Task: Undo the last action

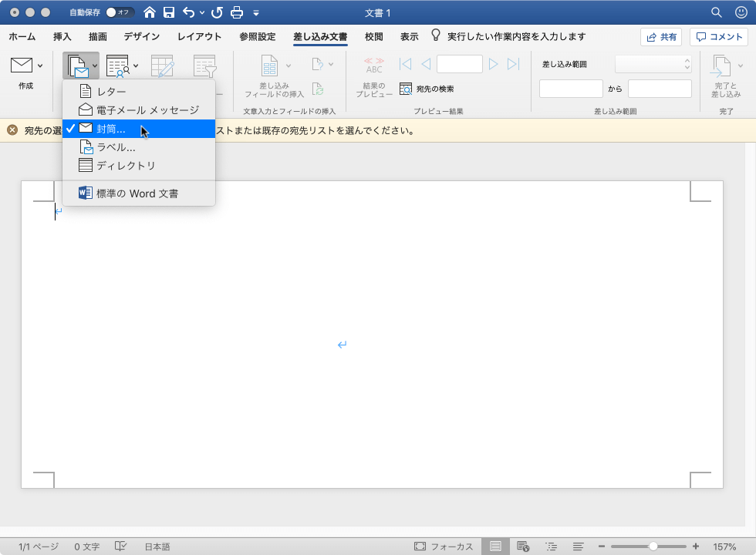Action: [188, 12]
